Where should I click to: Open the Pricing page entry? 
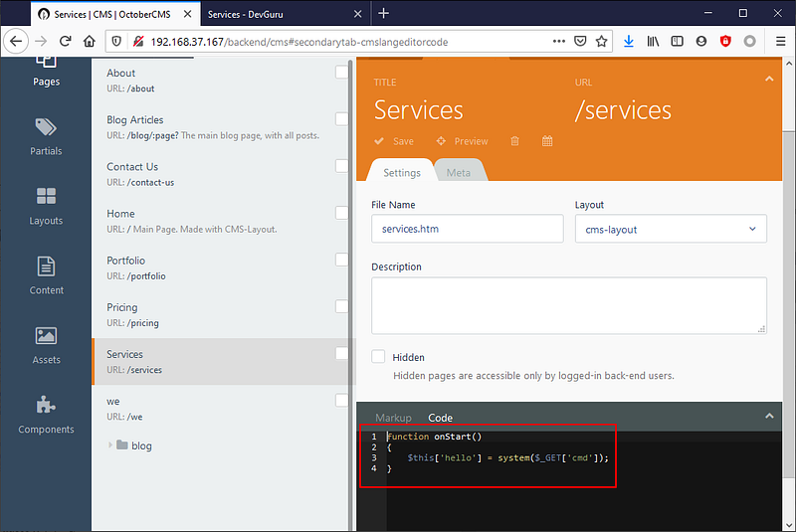(220, 314)
